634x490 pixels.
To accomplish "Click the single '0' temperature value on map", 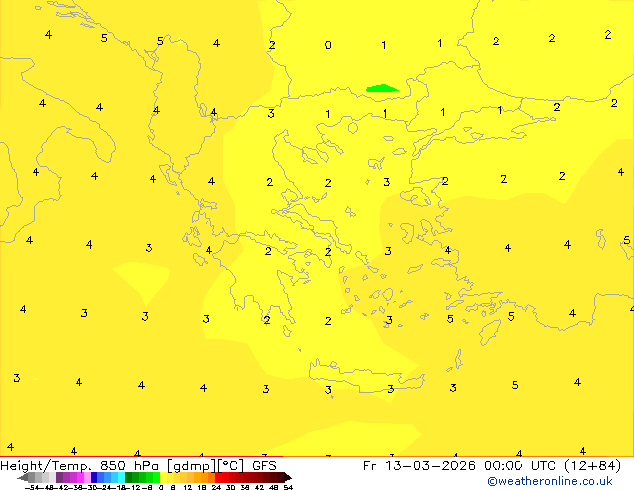I will (x=328, y=45).
